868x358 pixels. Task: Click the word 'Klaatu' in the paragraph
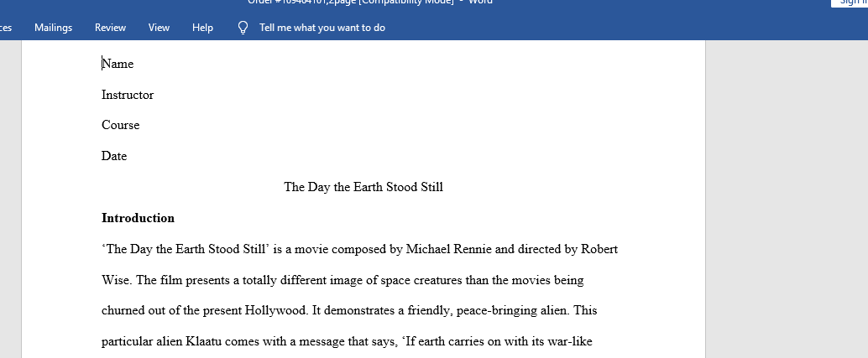coord(202,341)
